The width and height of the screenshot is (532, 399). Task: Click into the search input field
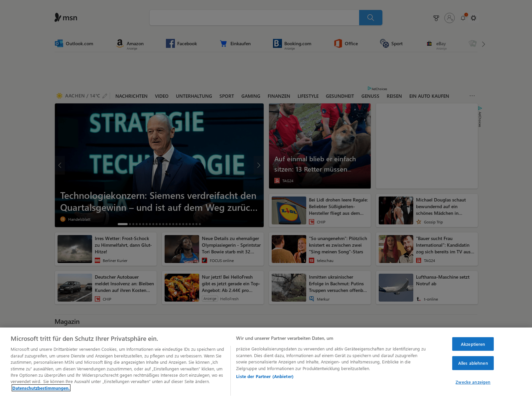254,18
